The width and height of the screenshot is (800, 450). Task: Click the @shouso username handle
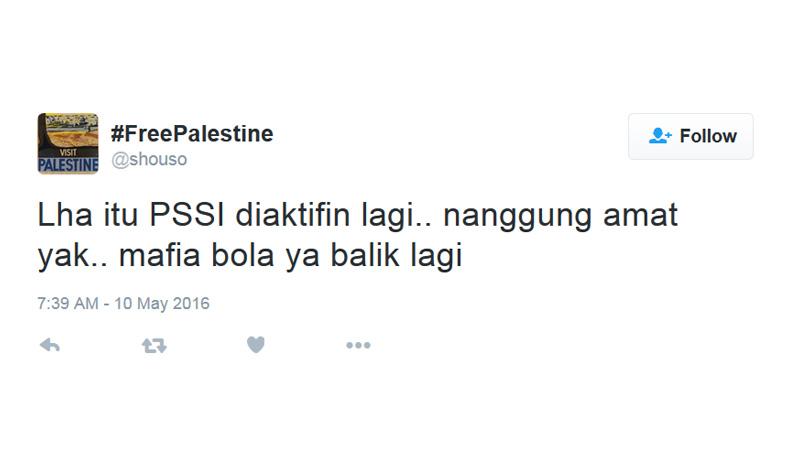pyautogui.click(x=149, y=159)
